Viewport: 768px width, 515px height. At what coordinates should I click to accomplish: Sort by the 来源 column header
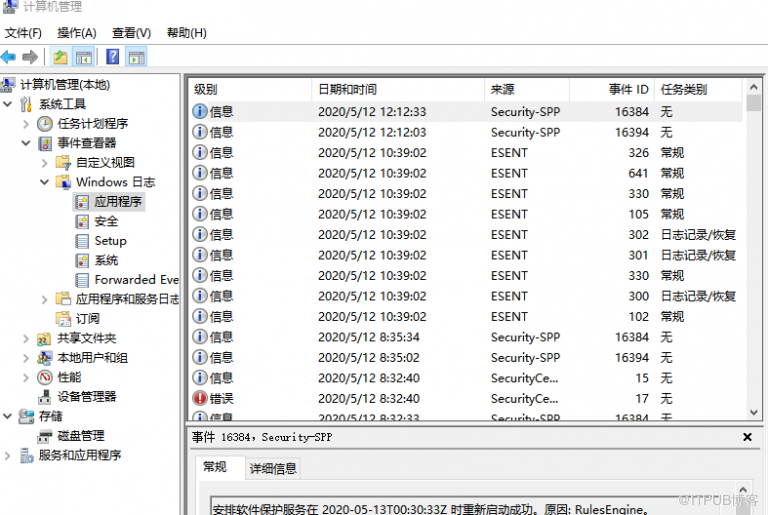527,90
